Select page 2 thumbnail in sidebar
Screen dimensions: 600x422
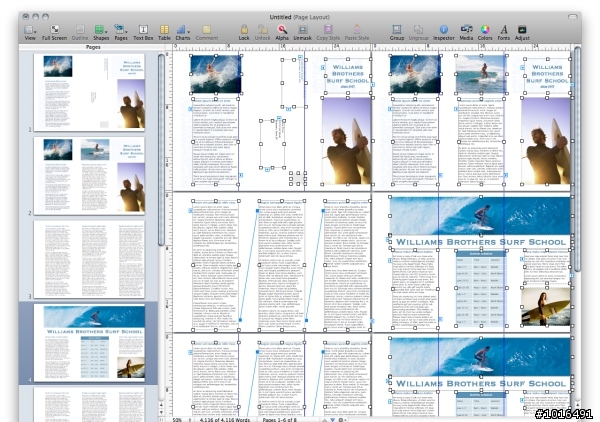coord(89,176)
